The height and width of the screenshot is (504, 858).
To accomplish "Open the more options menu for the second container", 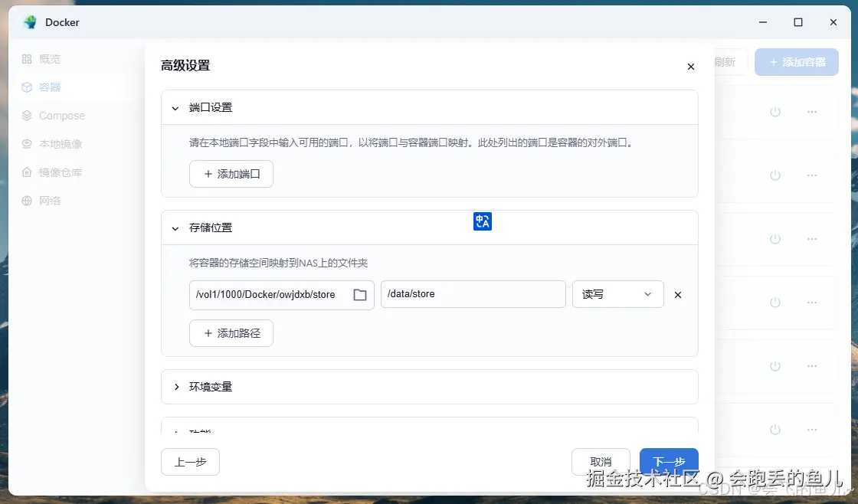I will point(812,175).
